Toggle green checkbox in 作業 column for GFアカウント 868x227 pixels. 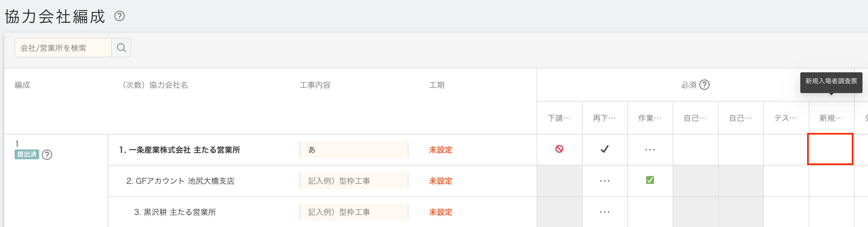click(x=650, y=180)
